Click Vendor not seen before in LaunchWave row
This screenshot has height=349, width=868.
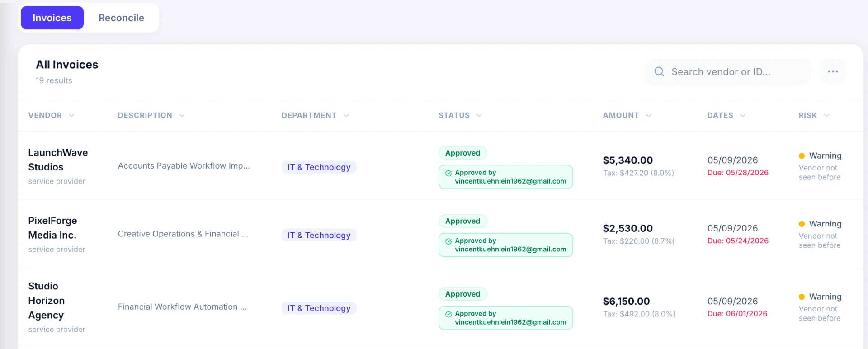pos(820,173)
